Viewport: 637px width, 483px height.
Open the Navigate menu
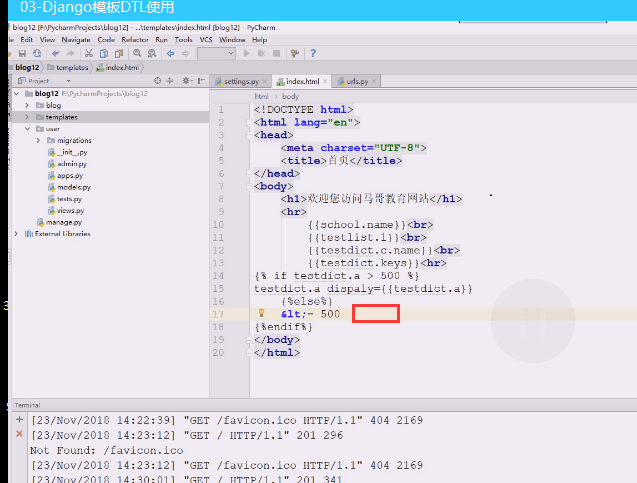(x=76, y=40)
